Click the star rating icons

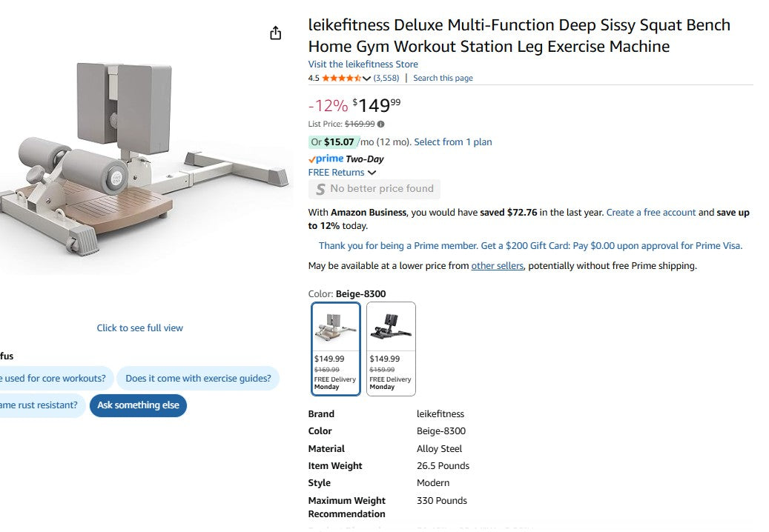[x=341, y=79]
